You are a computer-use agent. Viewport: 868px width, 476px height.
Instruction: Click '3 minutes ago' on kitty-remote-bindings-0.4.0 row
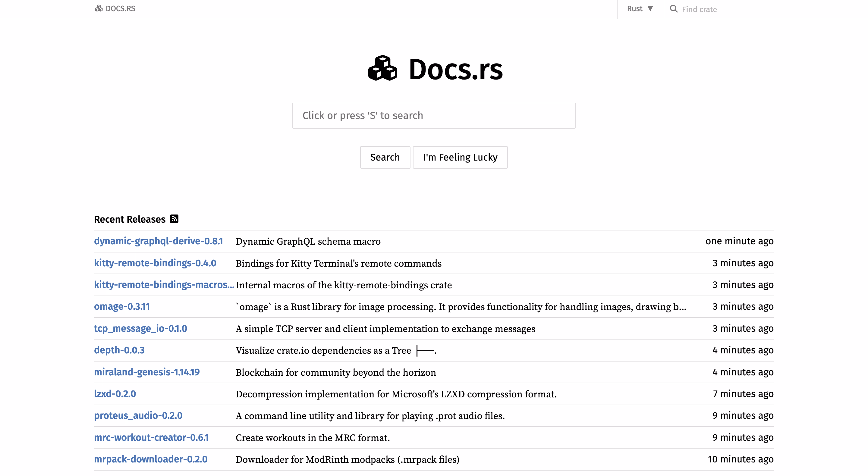743,263
